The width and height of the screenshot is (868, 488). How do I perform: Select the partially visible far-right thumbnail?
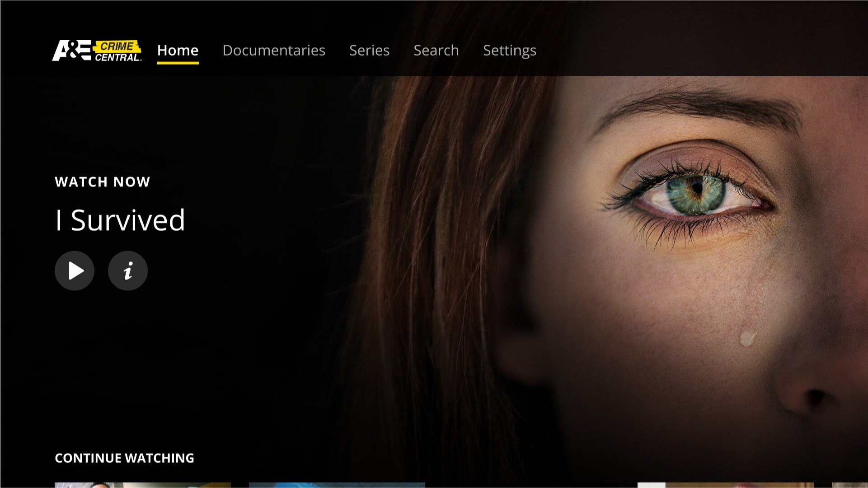[849, 485]
